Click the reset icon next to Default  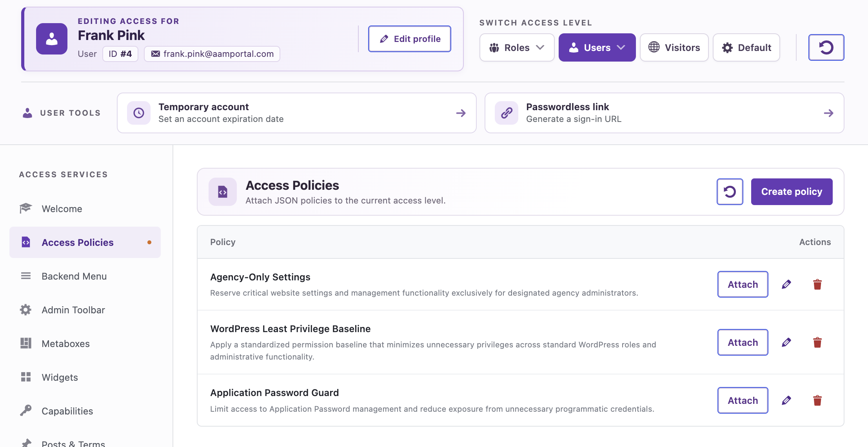point(826,47)
